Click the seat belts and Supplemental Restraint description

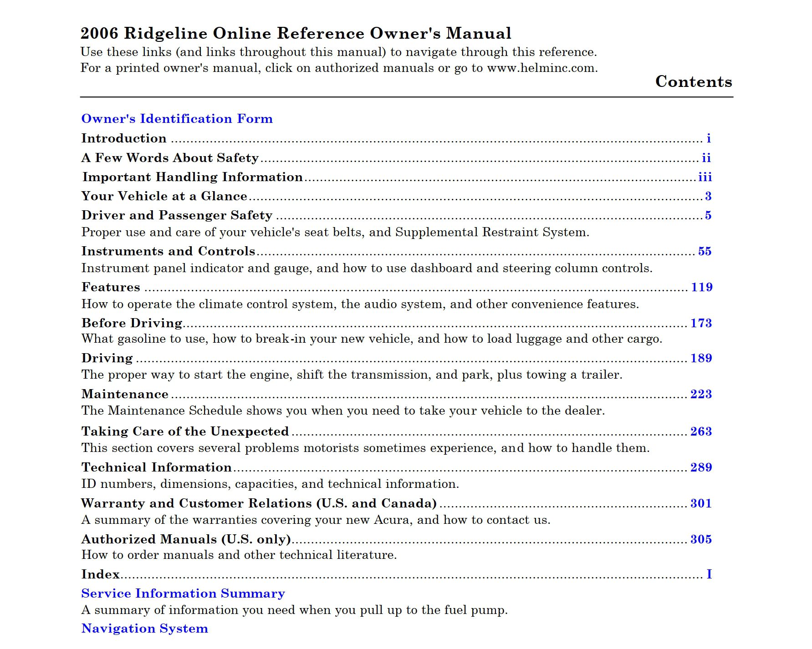(335, 233)
